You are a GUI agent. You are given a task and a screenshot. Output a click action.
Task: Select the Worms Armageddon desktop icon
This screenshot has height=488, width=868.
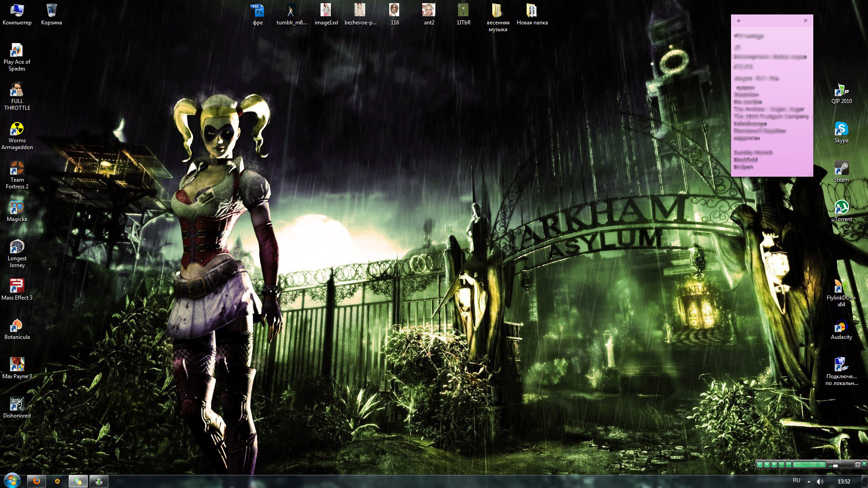pyautogui.click(x=17, y=130)
